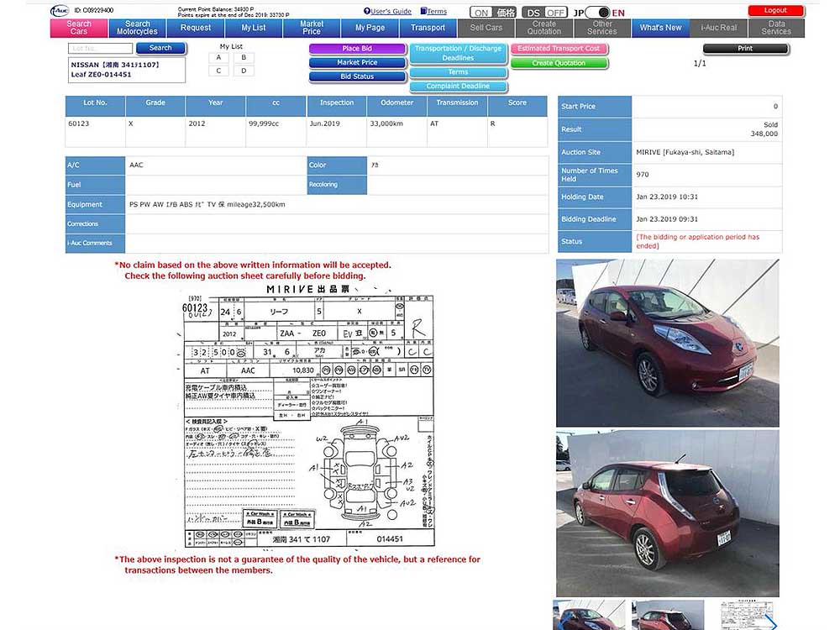This screenshot has width=840, height=630.
Task: Click the vehicle name box NISSAN Leaf ZE0-014451
Action: click(127, 70)
